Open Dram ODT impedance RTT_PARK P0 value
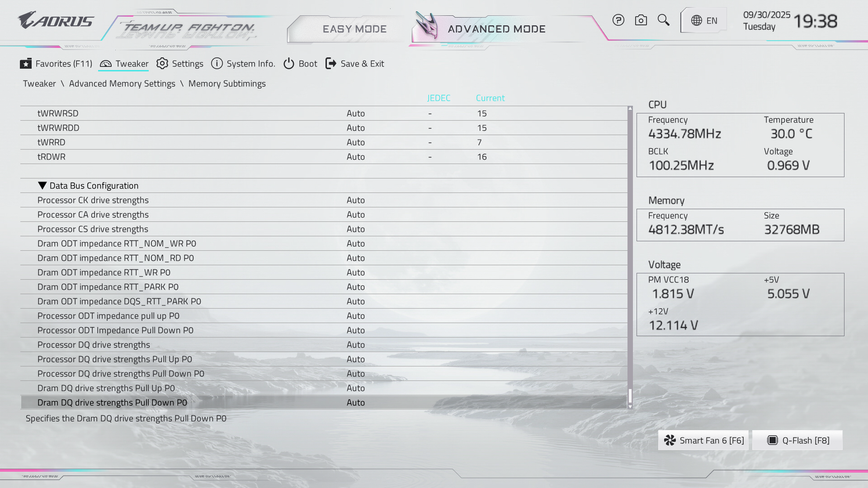Viewport: 868px width, 488px height. click(x=355, y=287)
